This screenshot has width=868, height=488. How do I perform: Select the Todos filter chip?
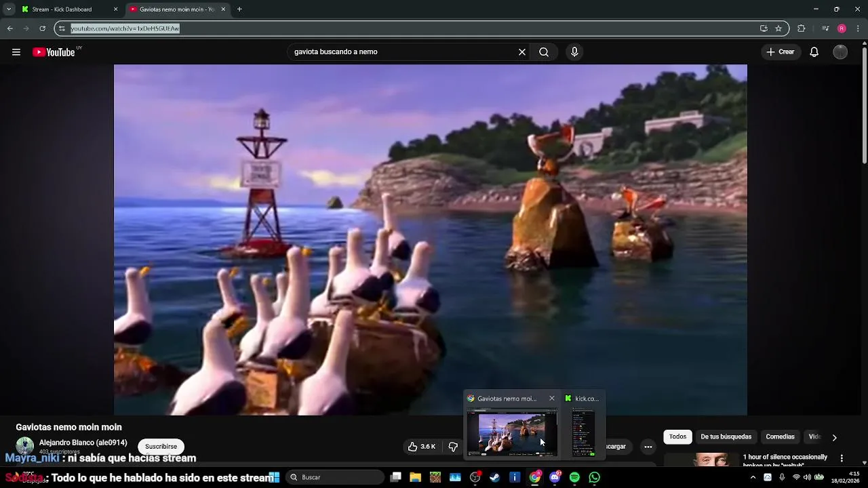click(x=678, y=437)
